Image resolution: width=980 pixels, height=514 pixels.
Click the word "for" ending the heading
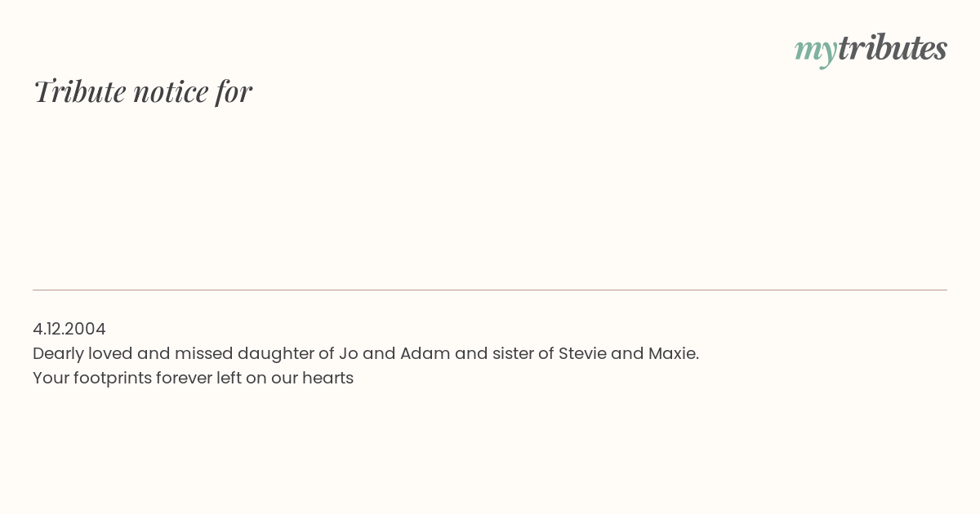(234, 91)
